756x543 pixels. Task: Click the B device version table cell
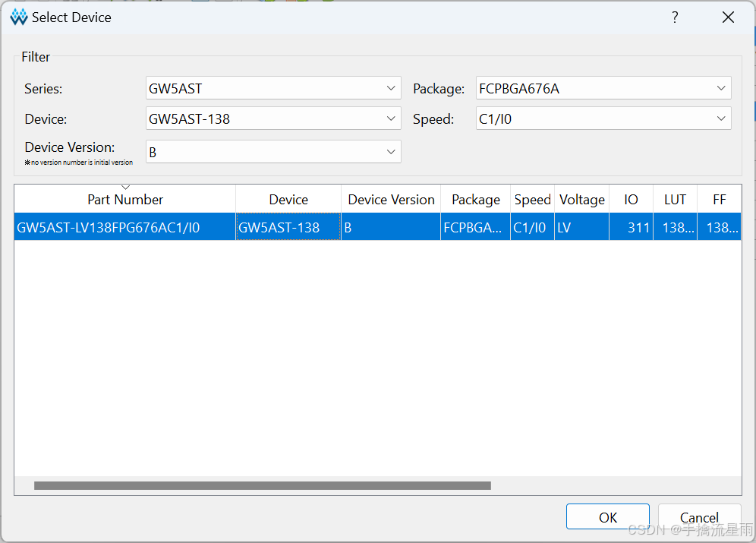(x=391, y=227)
